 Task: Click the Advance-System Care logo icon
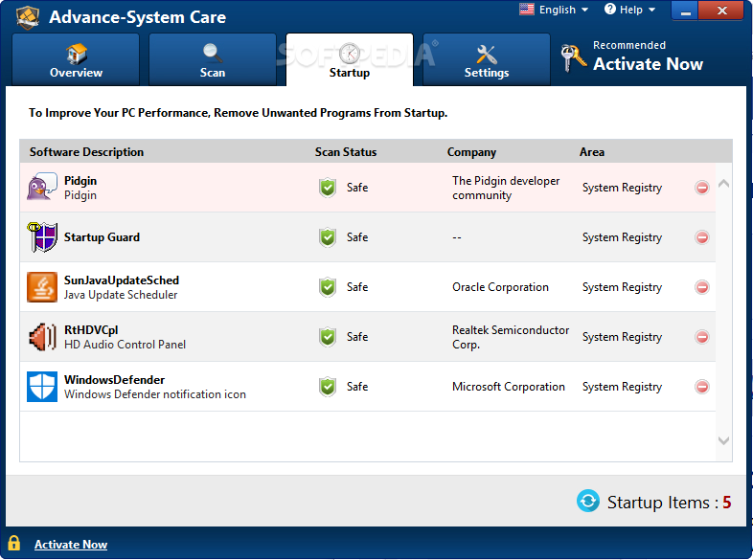tap(28, 17)
